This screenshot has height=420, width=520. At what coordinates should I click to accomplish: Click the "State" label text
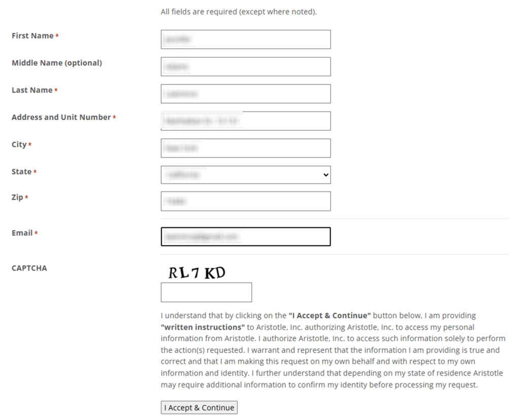[21, 172]
